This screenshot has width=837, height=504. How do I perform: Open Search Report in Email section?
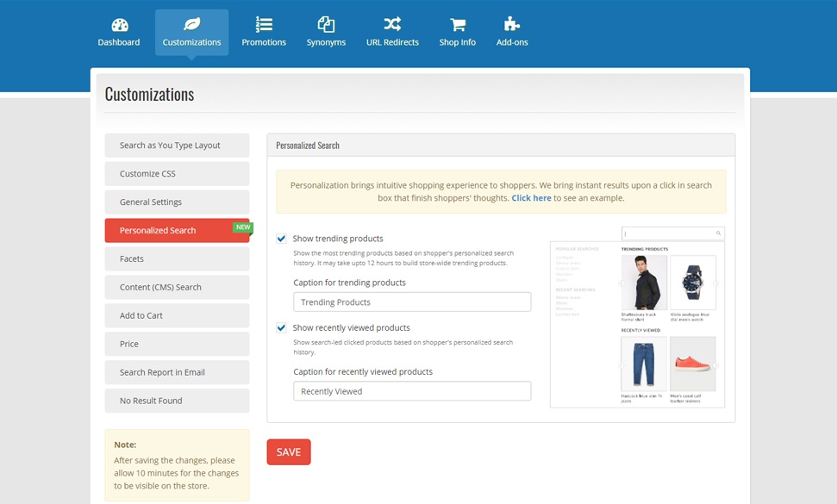click(x=177, y=373)
